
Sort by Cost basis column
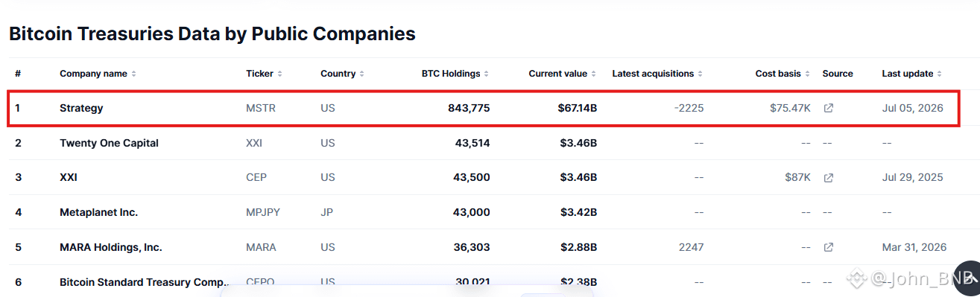783,74
